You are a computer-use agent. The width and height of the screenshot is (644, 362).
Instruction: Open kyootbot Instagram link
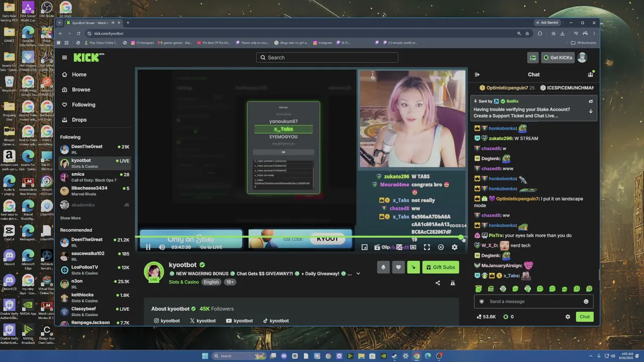tap(167, 321)
